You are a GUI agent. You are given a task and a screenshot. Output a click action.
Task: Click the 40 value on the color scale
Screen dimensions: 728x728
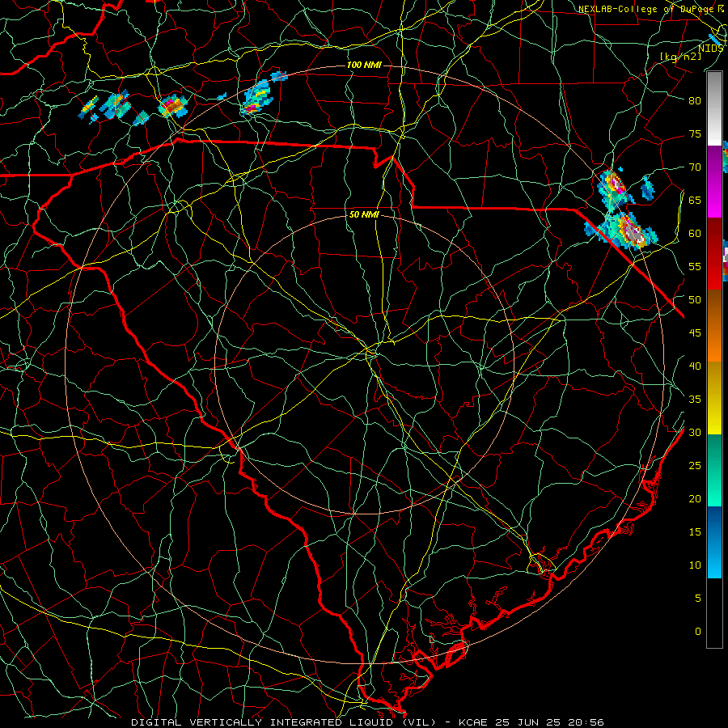tap(695, 366)
